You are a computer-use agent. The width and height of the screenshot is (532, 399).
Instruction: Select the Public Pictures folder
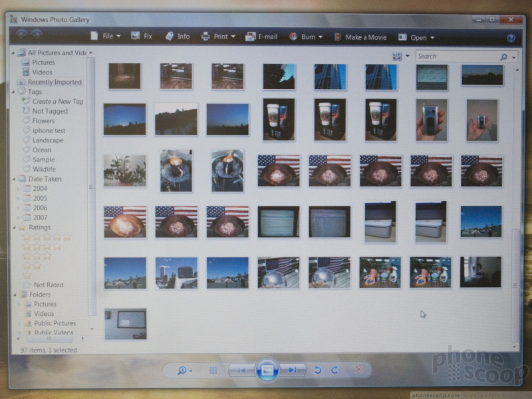(55, 323)
